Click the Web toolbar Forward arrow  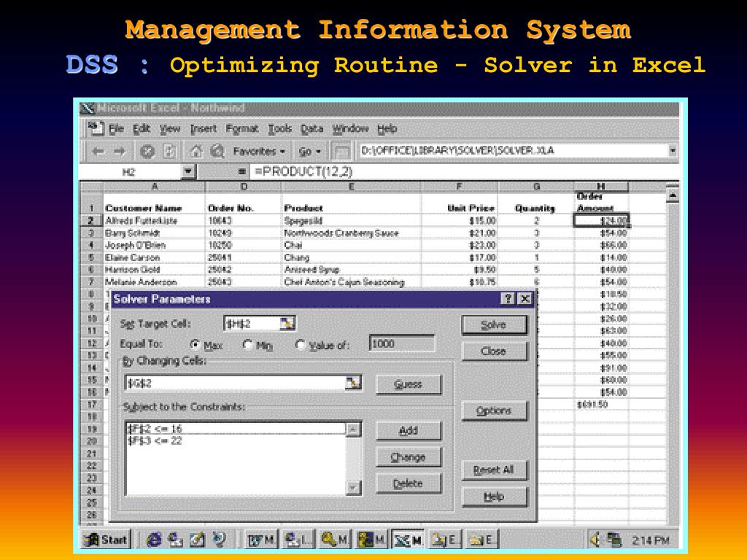pos(120,152)
